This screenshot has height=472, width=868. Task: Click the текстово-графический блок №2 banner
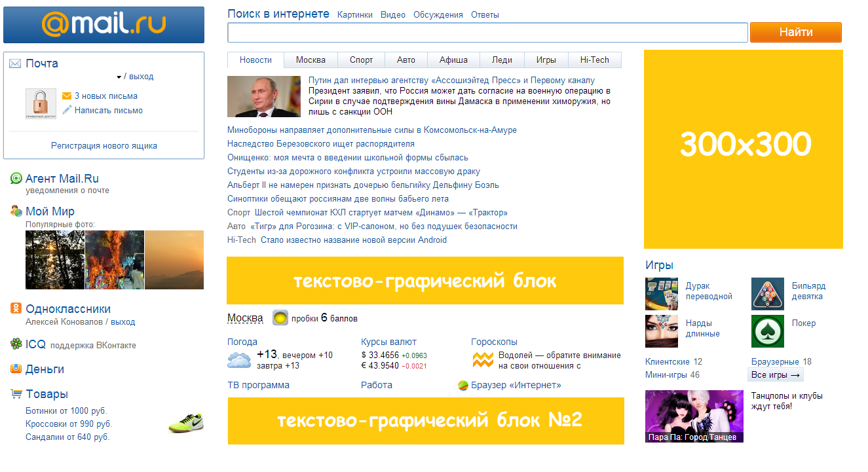[x=426, y=420]
